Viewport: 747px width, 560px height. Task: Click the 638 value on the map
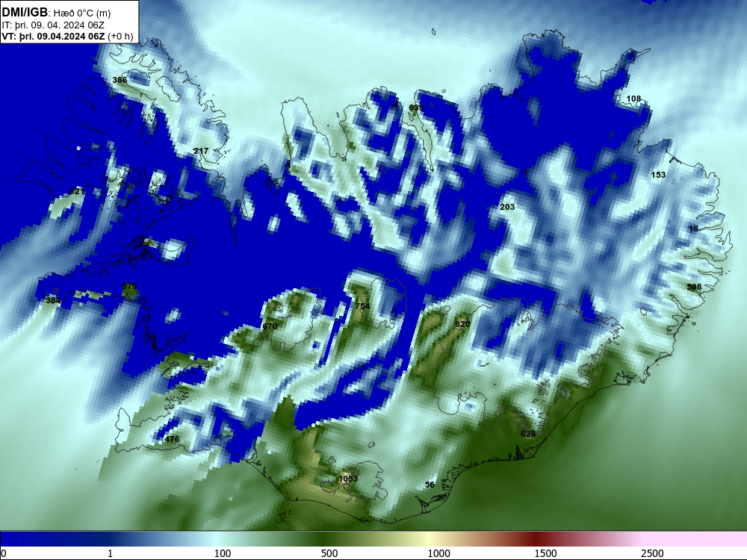click(x=416, y=108)
